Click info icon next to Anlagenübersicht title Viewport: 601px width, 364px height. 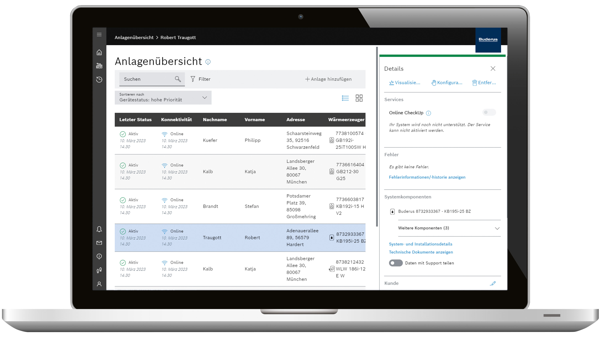pos(208,62)
